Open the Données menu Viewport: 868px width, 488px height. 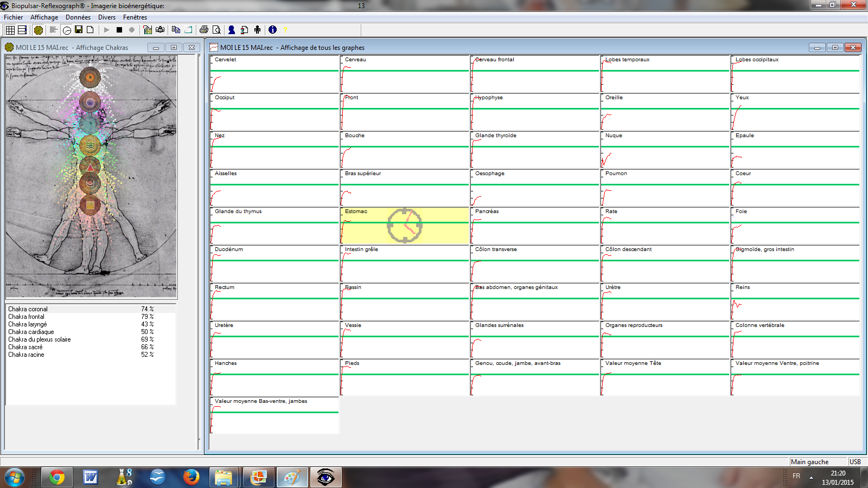pyautogui.click(x=78, y=17)
